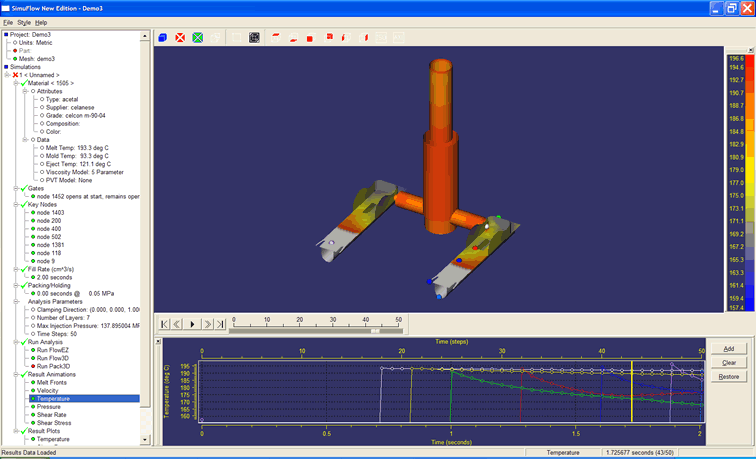Open the File menu
Image resolution: width=756 pixels, height=459 pixels.
8,21
